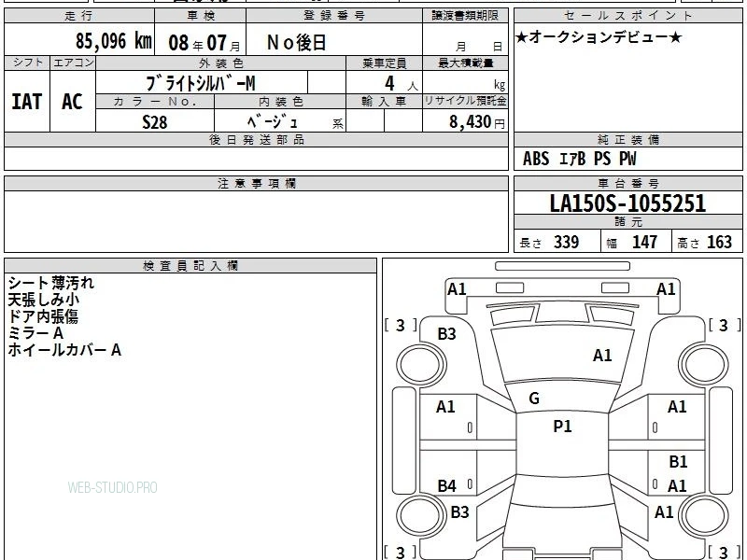
Task: Select the mileage value 85,096 km
Action: pyautogui.click(x=113, y=41)
